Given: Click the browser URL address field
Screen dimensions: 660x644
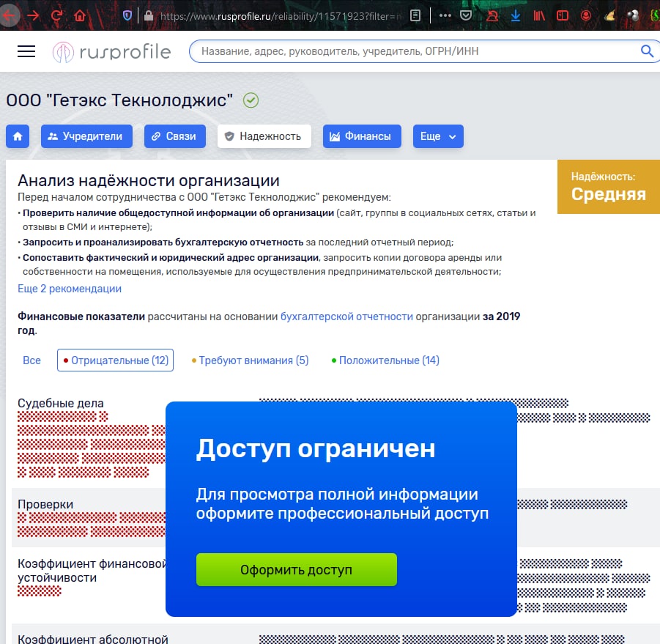Looking at the screenshot, I should [280, 16].
